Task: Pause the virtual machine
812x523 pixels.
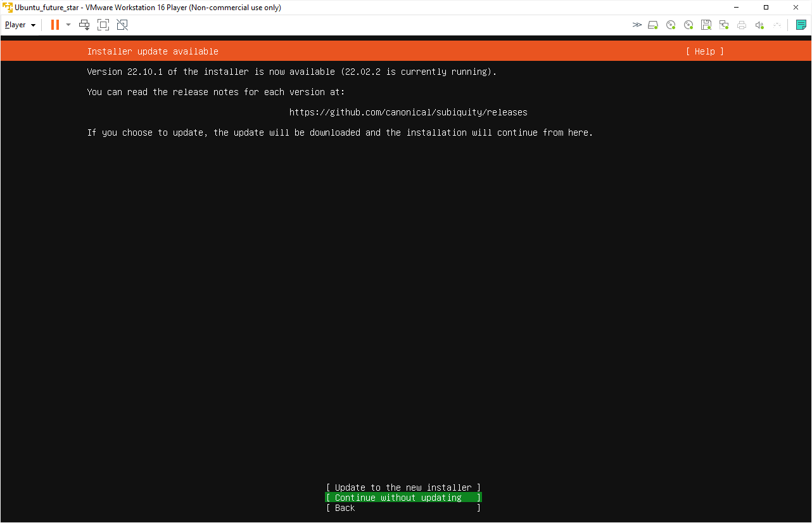Action: (x=55, y=25)
